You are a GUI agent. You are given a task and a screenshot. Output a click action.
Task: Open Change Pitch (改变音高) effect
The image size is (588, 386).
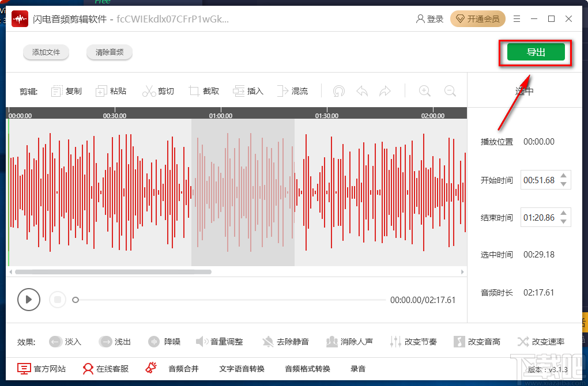pyautogui.click(x=477, y=342)
